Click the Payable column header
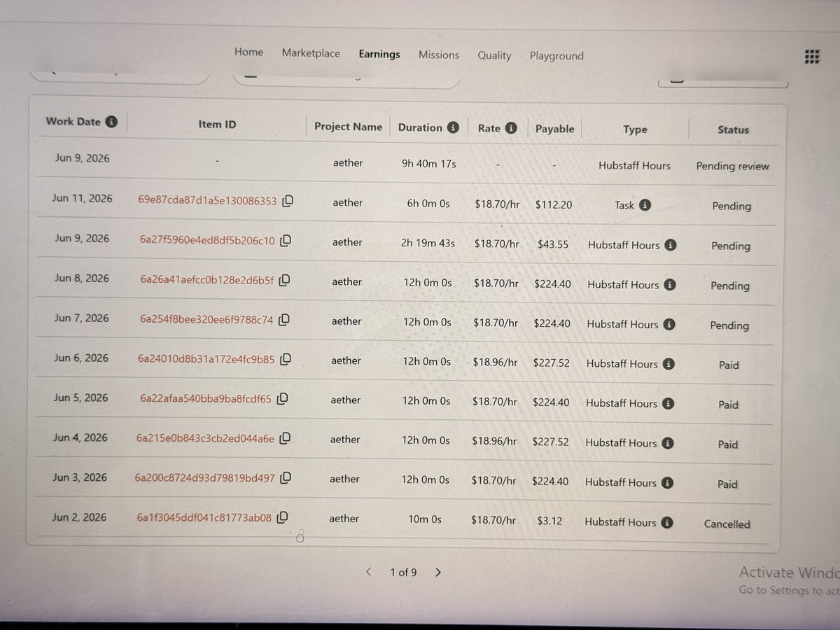Viewport: 840px width, 630px height. click(x=554, y=129)
